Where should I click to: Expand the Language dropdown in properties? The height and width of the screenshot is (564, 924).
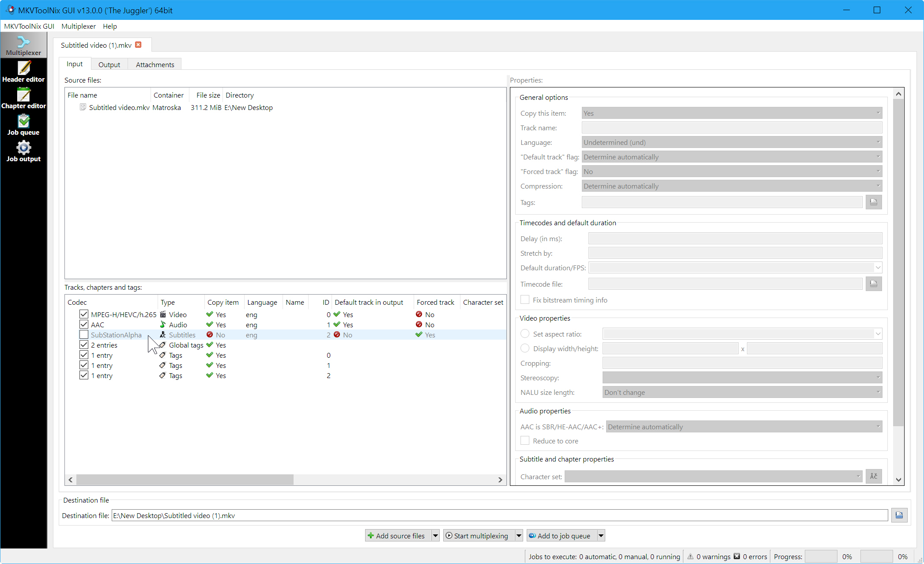click(x=879, y=142)
